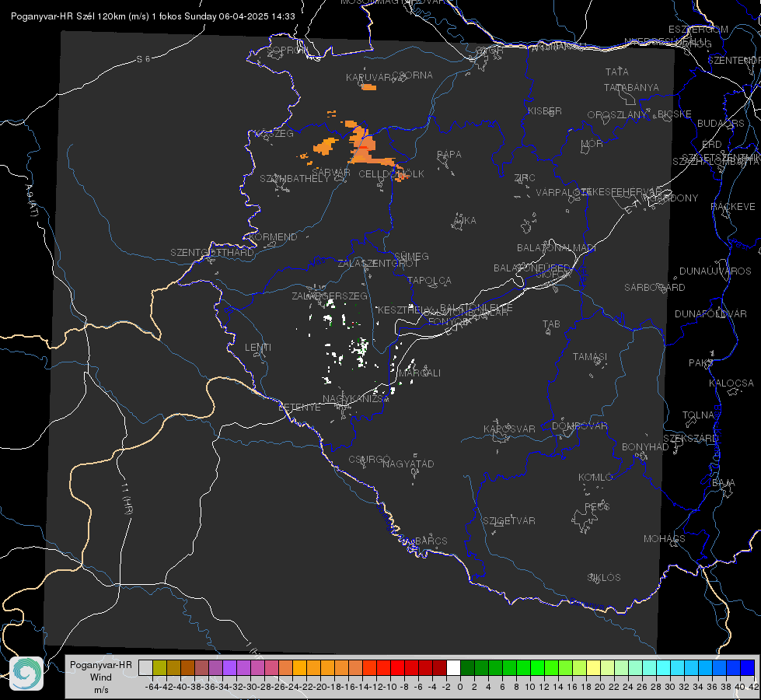
Task: Click the TAB town label
Action: 551,324
